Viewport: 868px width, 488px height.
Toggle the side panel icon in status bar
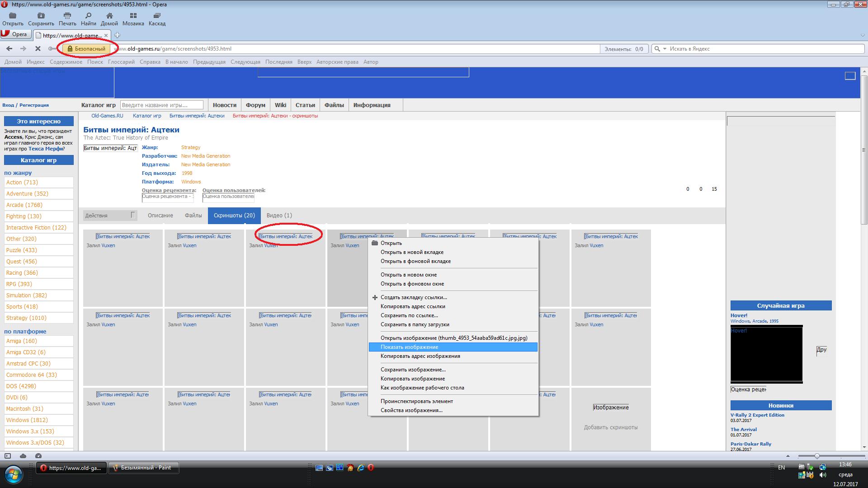click(8, 456)
